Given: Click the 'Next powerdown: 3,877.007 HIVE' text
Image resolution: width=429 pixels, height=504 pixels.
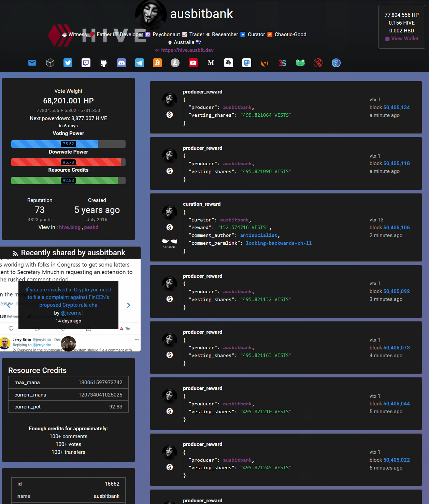Looking at the screenshot, I should [68, 118].
